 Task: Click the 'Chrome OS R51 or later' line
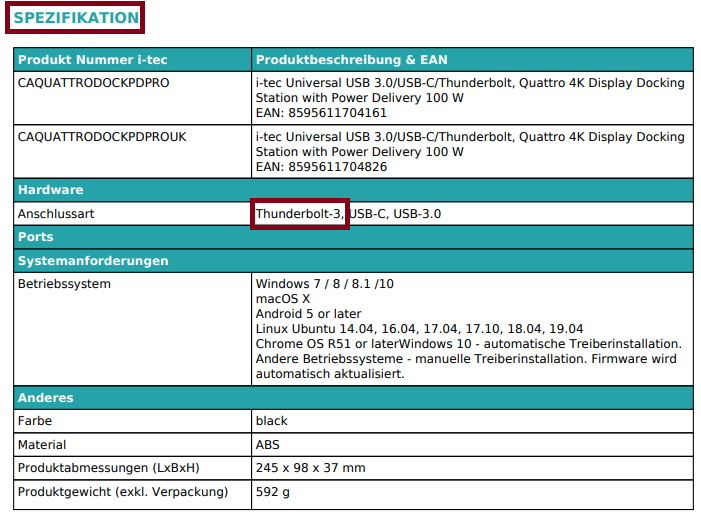pos(469,344)
